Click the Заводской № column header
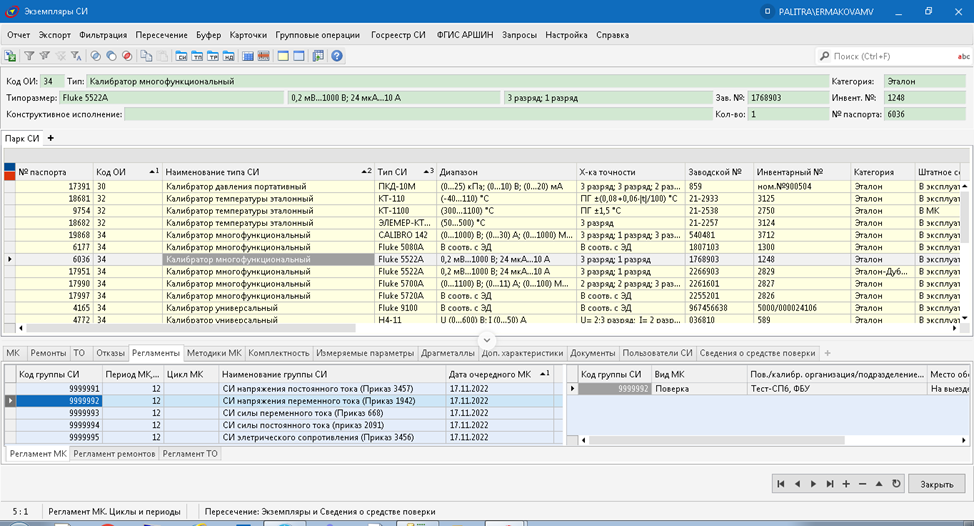Screen dimensions: 974x526 719,172
